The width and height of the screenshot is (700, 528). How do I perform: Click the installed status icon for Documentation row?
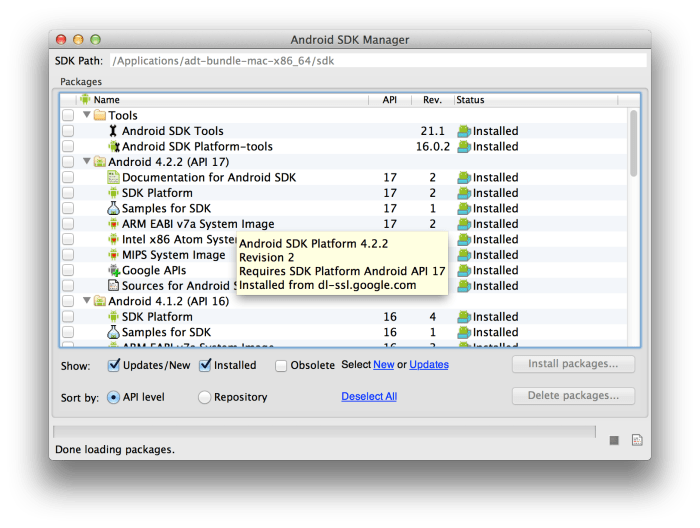click(464, 178)
